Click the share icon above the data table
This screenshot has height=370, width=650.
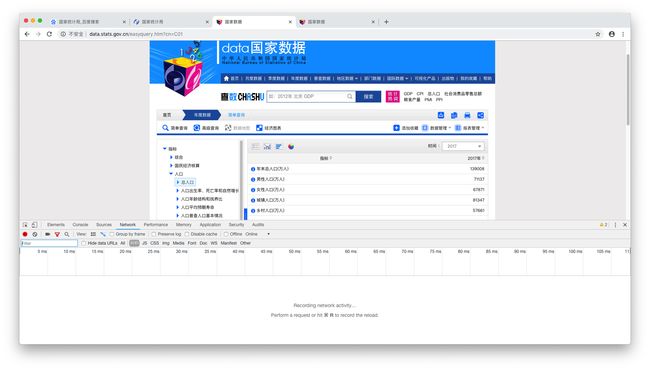(480, 115)
